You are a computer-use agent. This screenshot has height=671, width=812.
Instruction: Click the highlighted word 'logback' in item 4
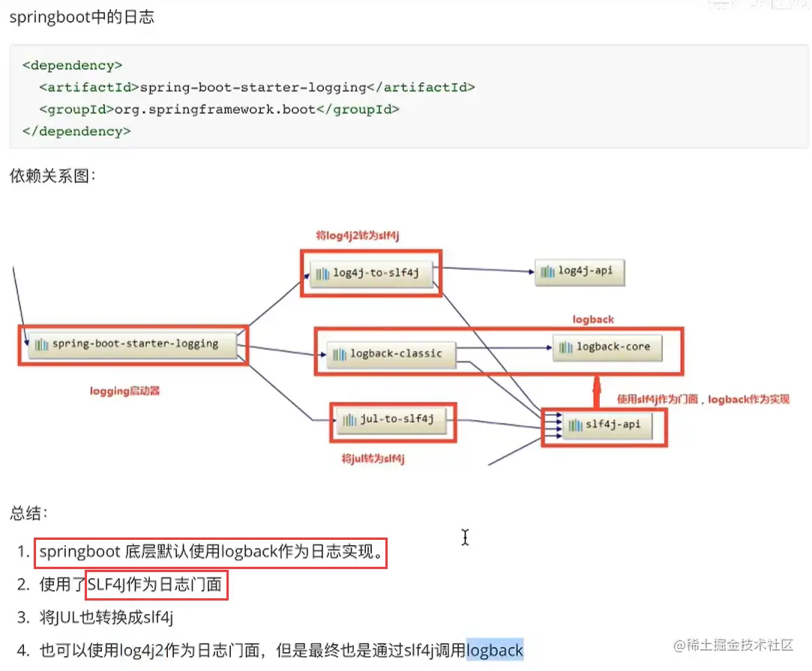point(495,650)
